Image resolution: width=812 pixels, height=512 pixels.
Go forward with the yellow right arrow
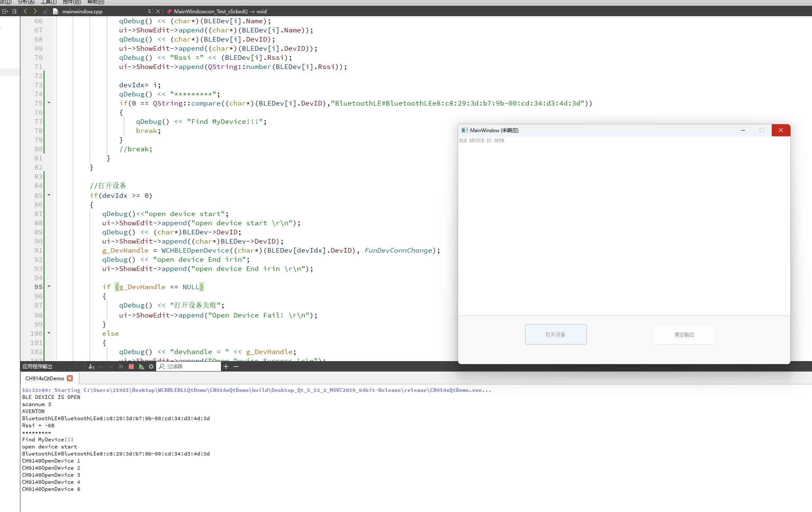pyautogui.click(x=35, y=11)
